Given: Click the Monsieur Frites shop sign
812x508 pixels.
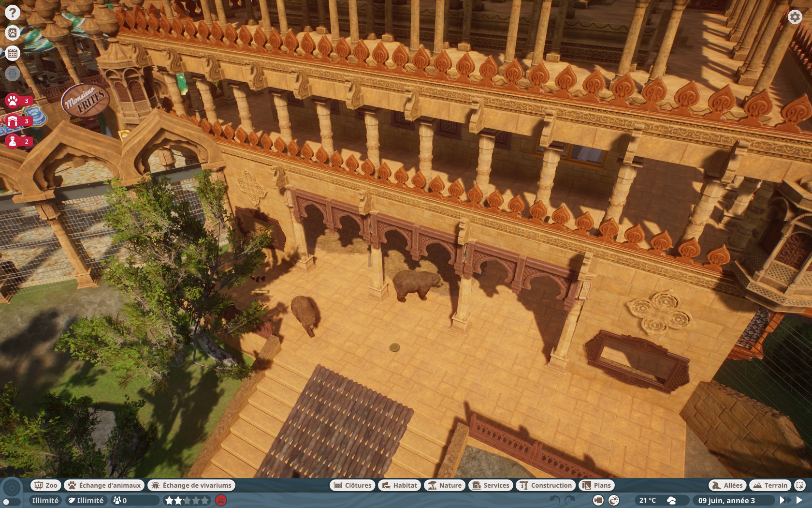Looking at the screenshot, I should tap(85, 100).
